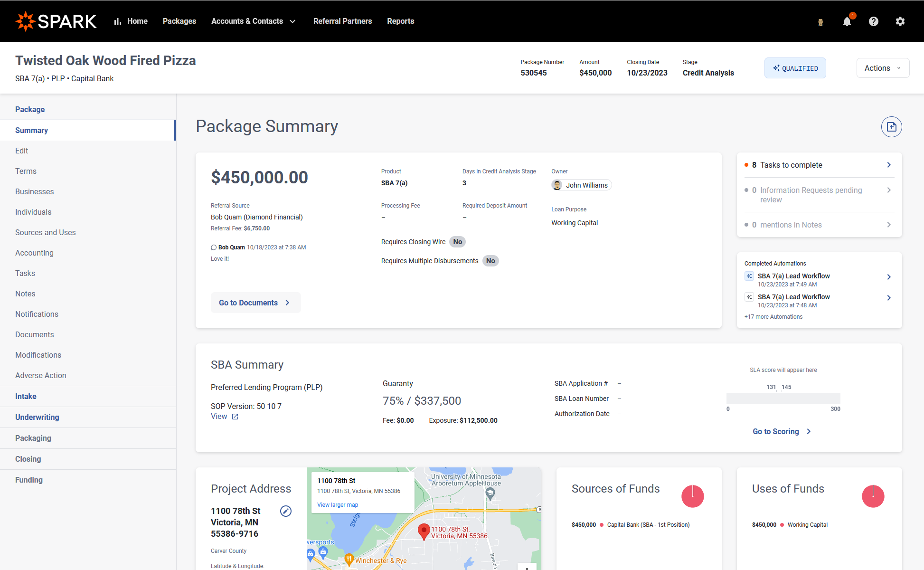Click the Winchester & Rye restaurant map marker
The height and width of the screenshot is (570, 924).
[349, 560]
